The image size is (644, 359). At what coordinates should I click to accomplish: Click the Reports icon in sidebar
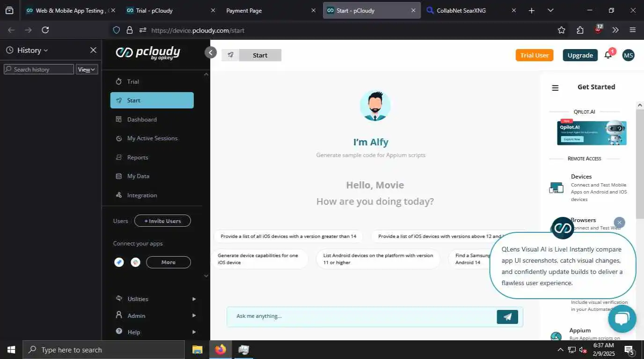(118, 158)
